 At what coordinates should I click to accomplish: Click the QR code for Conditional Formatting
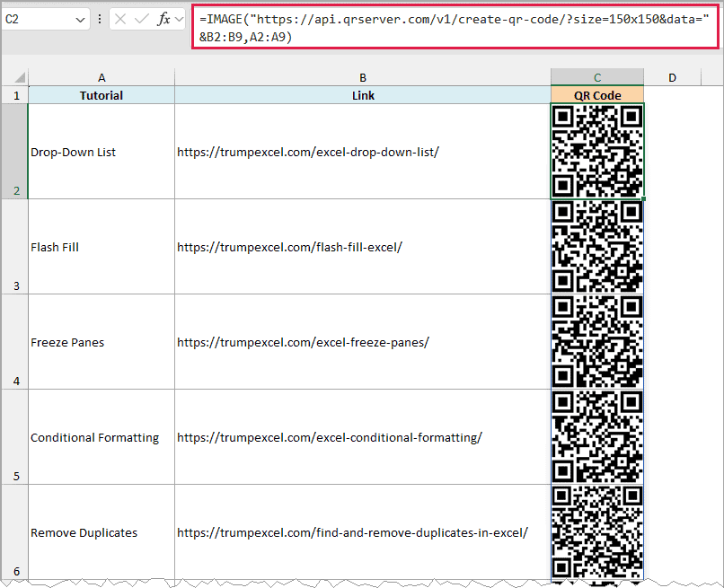click(597, 437)
